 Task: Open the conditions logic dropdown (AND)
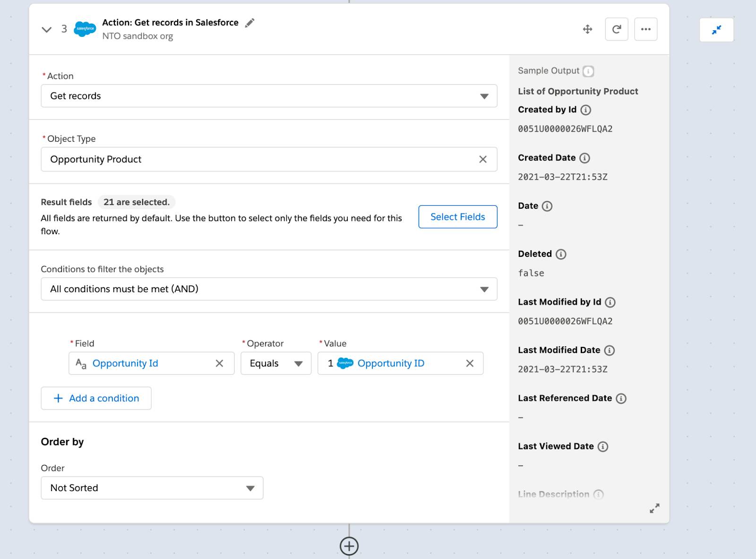point(269,289)
